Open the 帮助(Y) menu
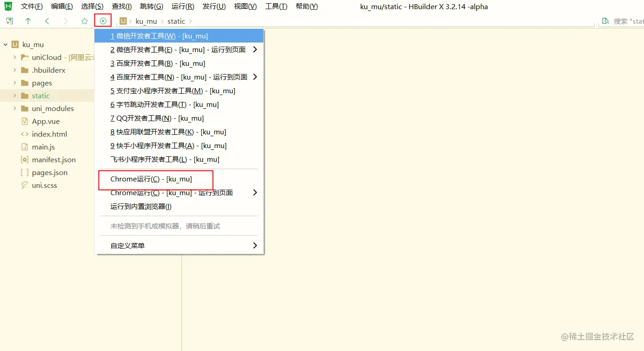The image size is (644, 351). pyautogui.click(x=307, y=6)
